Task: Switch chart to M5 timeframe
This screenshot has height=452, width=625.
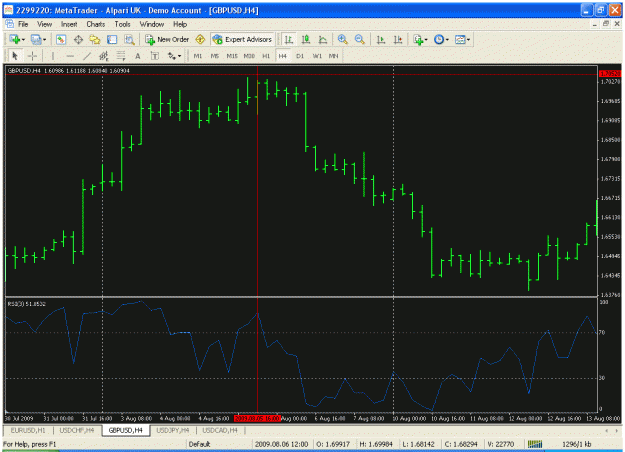Action: point(214,56)
